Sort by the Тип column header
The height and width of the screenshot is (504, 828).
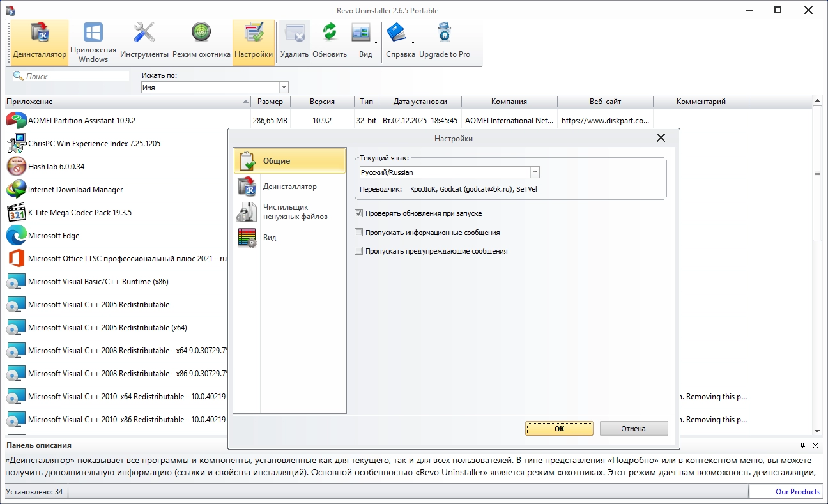click(x=367, y=102)
